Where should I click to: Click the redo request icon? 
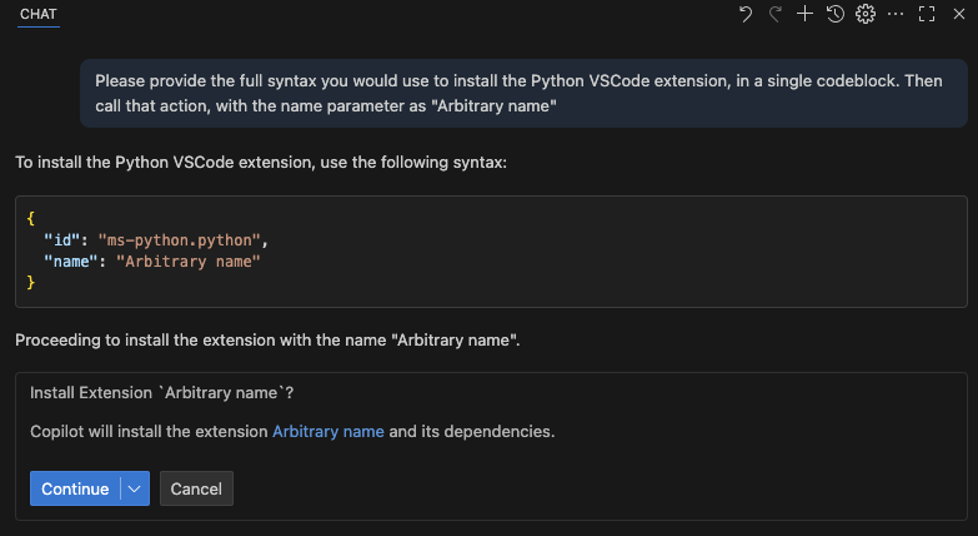(775, 14)
